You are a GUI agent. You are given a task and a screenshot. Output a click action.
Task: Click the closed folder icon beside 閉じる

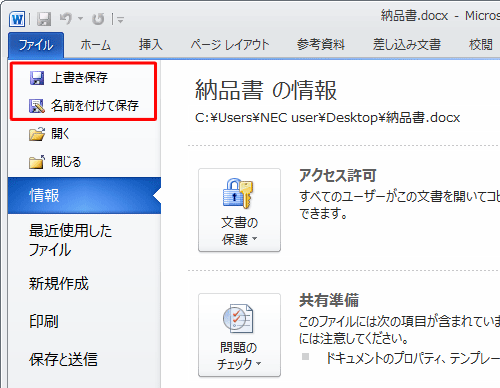pyautogui.click(x=37, y=162)
